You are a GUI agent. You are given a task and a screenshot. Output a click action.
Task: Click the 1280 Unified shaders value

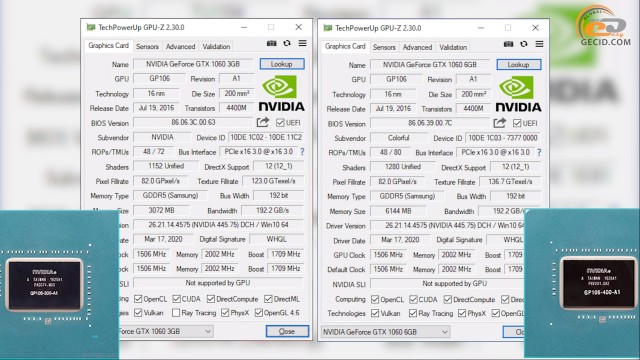point(403,167)
